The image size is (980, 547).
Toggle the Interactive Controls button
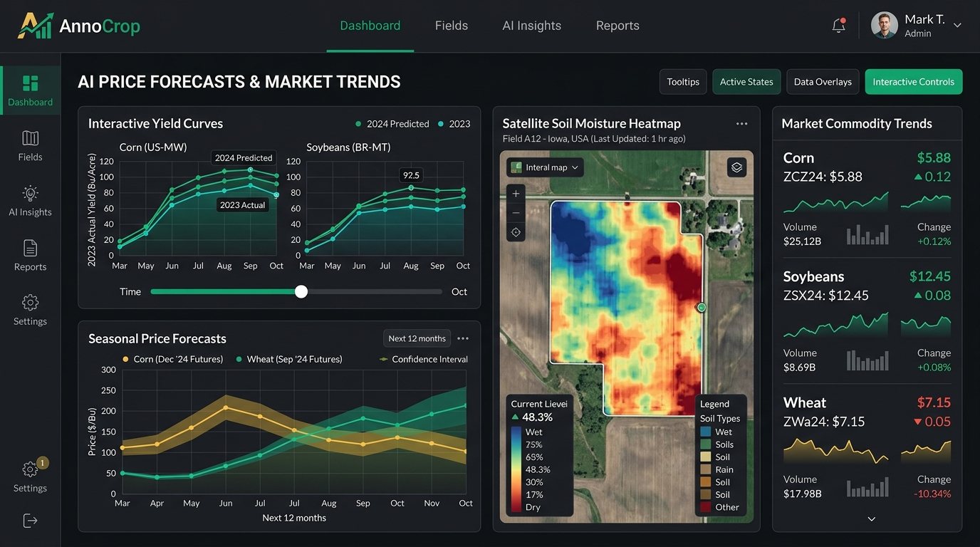click(x=914, y=82)
